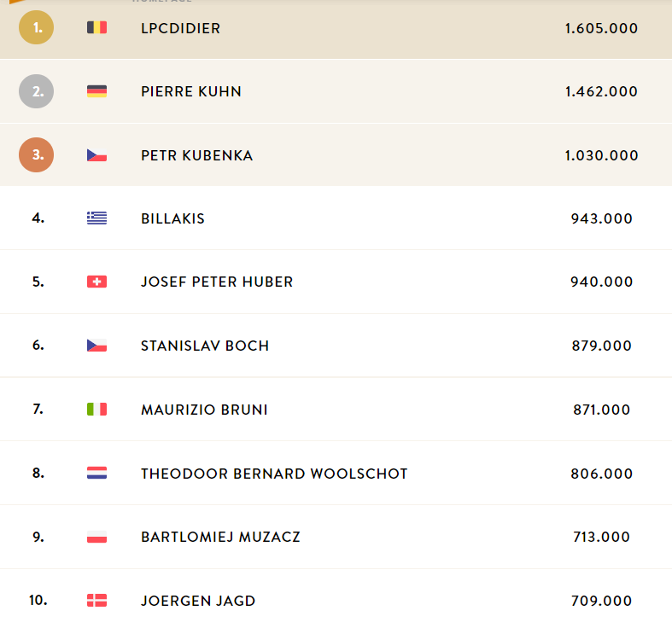Click the 943.000 score for Billakis
Image resolution: width=672 pixels, height=628 pixels.
[601, 218]
